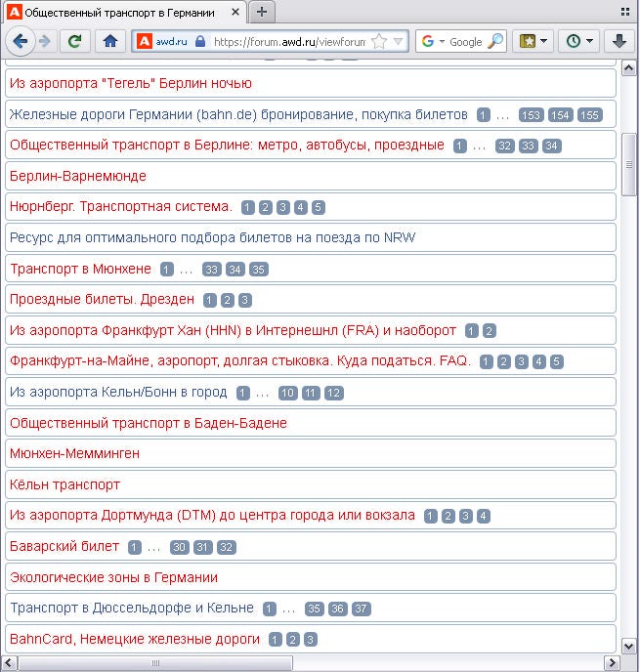Open the history clock dropdown
The height and width of the screenshot is (672, 640).
(578, 41)
